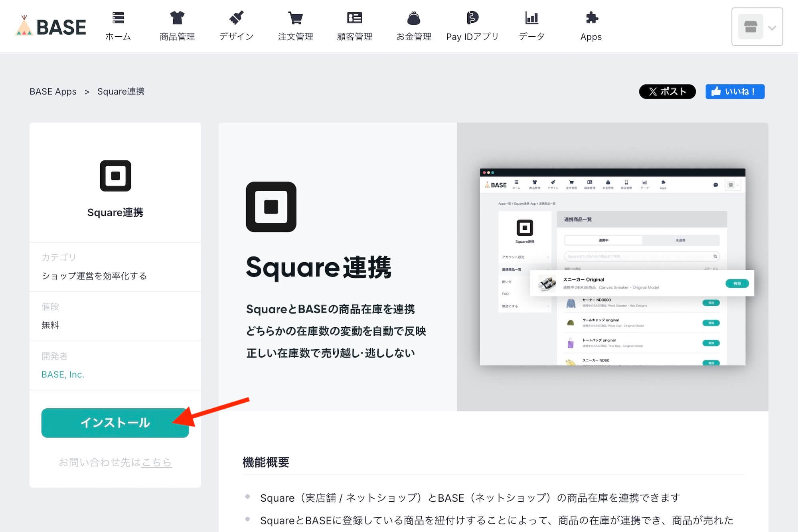Viewport: 798px width, 532px height.
Task: Open Data via the bar chart icon
Action: [531, 18]
